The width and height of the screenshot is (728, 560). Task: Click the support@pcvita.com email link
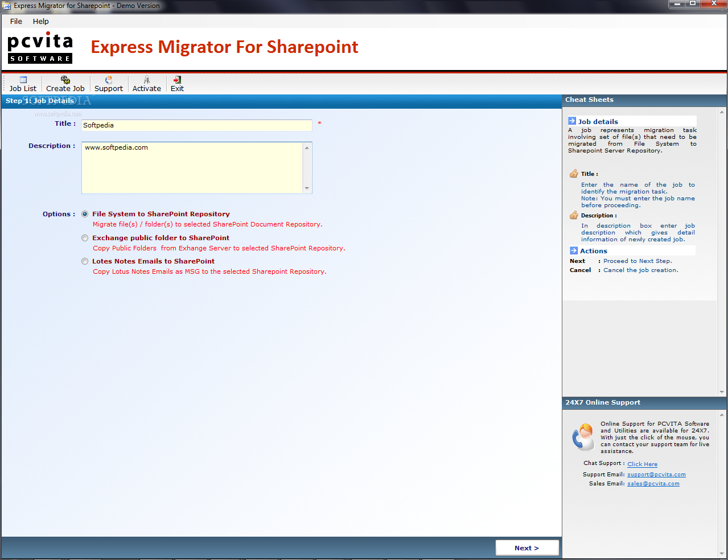tap(656, 475)
